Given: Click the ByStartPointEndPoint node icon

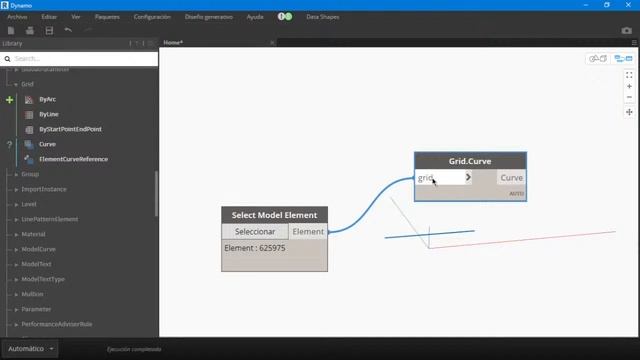Looking at the screenshot, I should pyautogui.click(x=29, y=129).
